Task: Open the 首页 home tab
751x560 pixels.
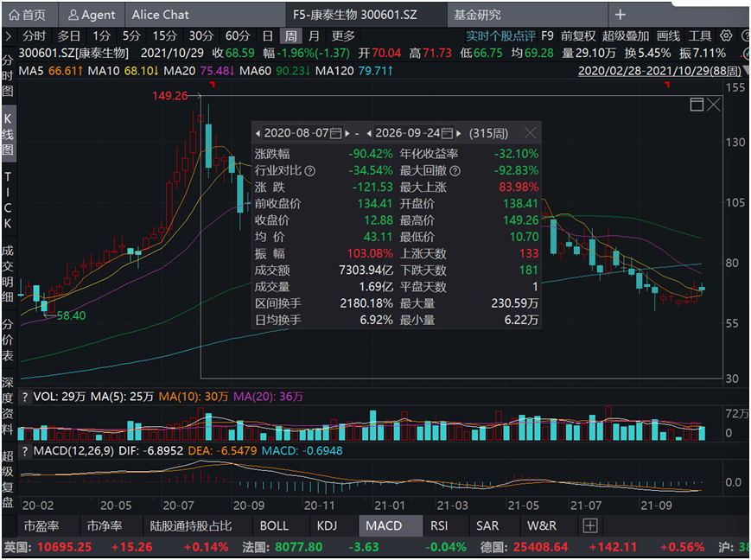Action: tap(29, 15)
